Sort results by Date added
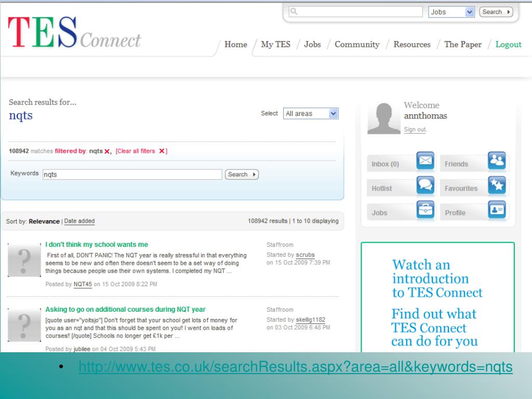The image size is (532, 399). tap(79, 221)
